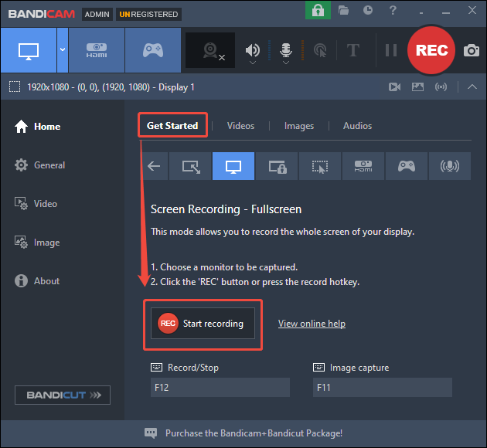
Task: Select fullscreen monitor mode icon
Action: [x=233, y=166]
